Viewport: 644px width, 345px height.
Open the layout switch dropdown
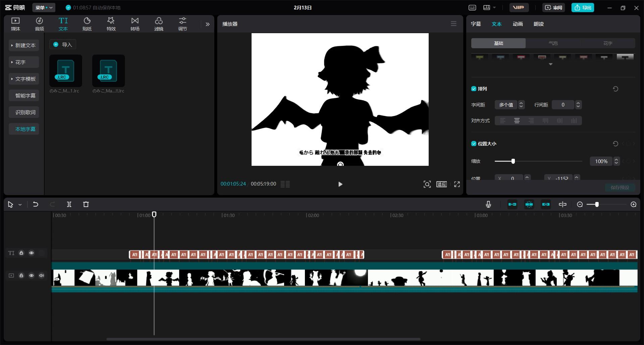(x=489, y=7)
